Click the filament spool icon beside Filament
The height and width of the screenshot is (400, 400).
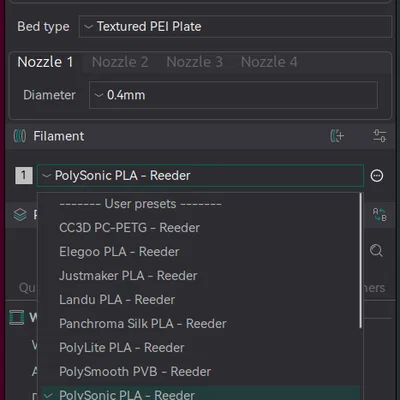coord(20,136)
